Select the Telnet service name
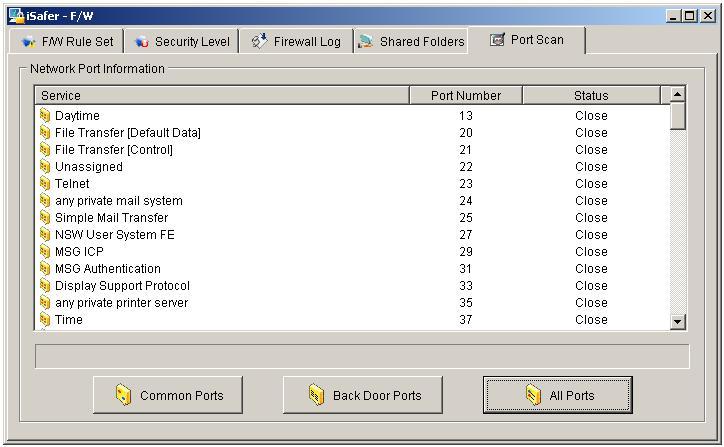 click(x=72, y=183)
